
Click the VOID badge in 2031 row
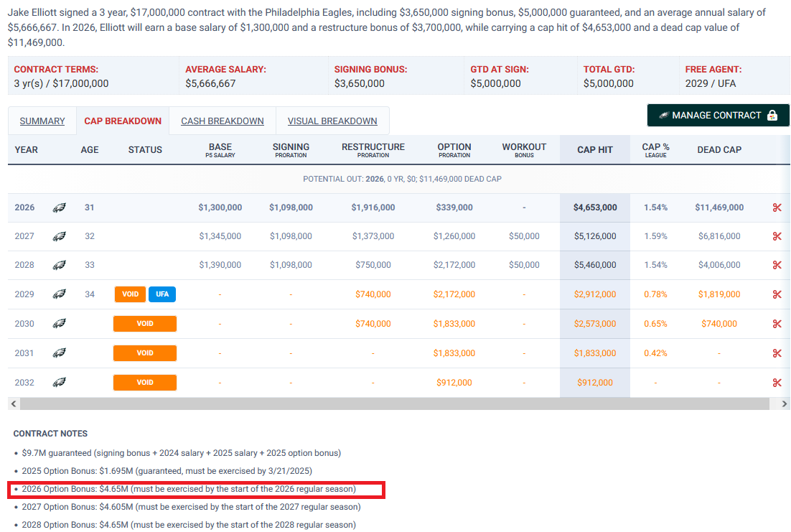tap(145, 353)
